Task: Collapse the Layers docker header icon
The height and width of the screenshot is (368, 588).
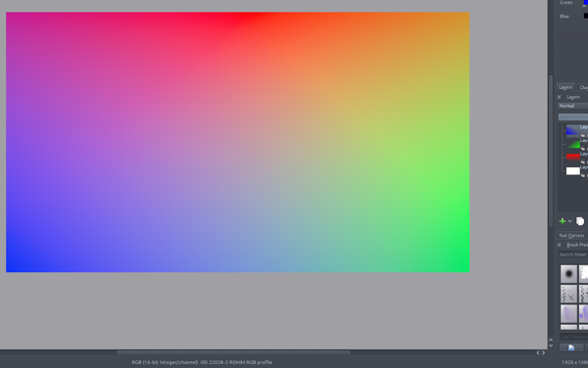Action: click(x=560, y=97)
